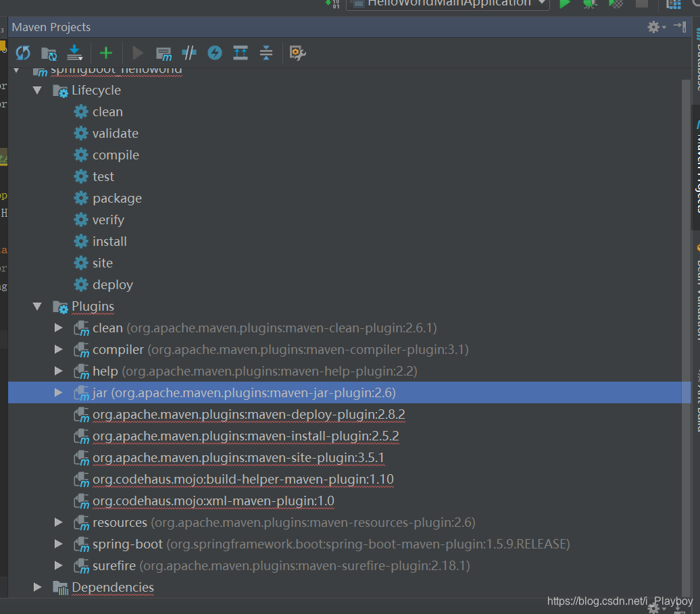Select xml-maven-plugin:1.0 entry

point(213,501)
